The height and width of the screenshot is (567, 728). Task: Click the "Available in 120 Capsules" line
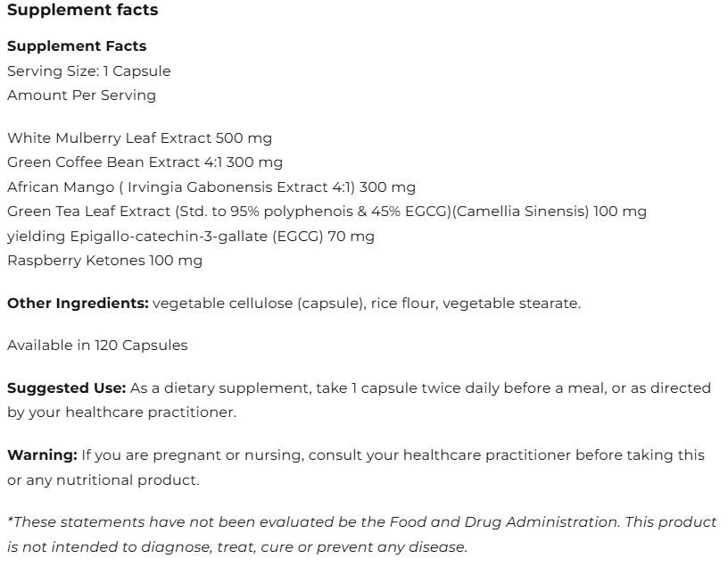click(97, 346)
